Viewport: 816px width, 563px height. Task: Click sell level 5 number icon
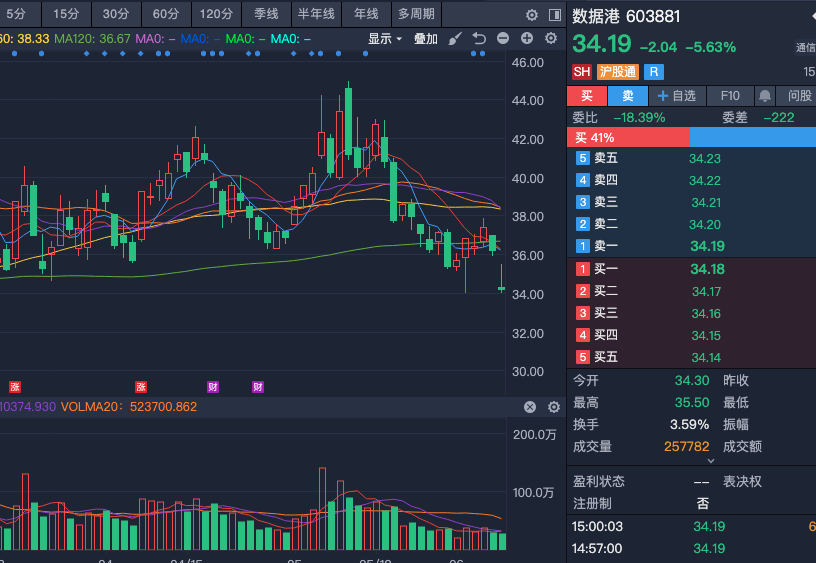[582, 158]
